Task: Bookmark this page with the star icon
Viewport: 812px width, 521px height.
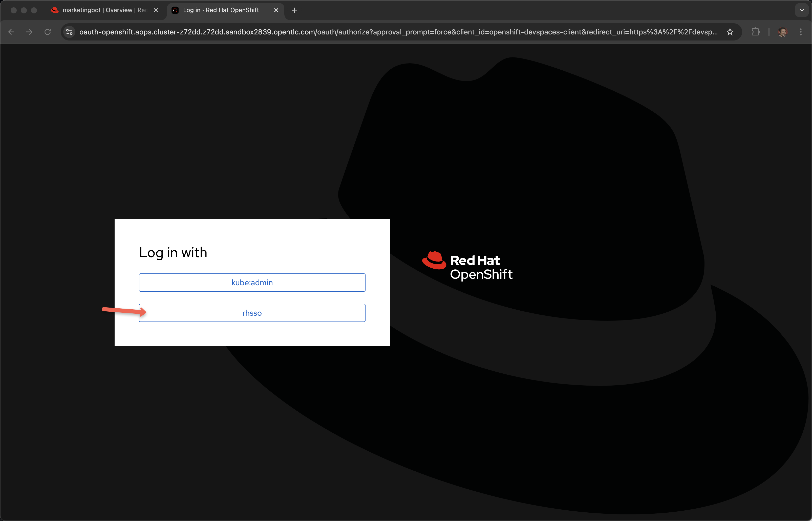Action: (x=730, y=32)
